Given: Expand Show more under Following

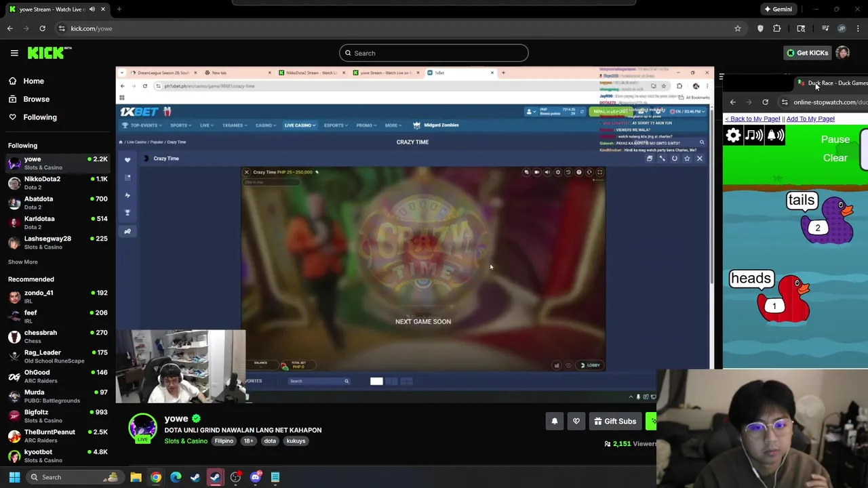Looking at the screenshot, I should (23, 262).
